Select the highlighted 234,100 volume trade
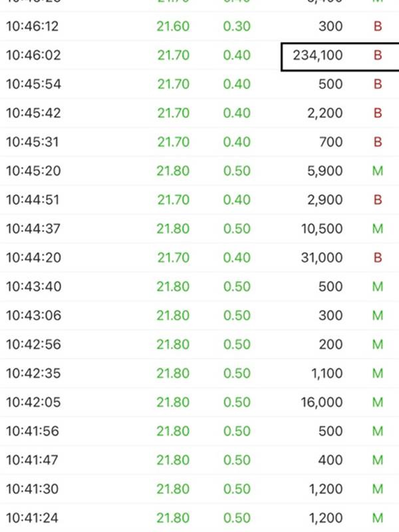This screenshot has width=399, height=532. click(x=340, y=57)
